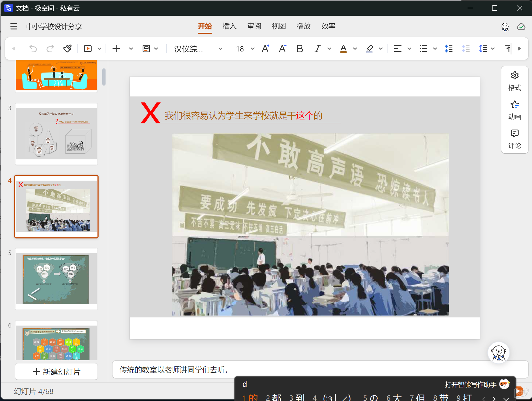Click the slide panel scrollbar
The image size is (532, 401).
104,77
